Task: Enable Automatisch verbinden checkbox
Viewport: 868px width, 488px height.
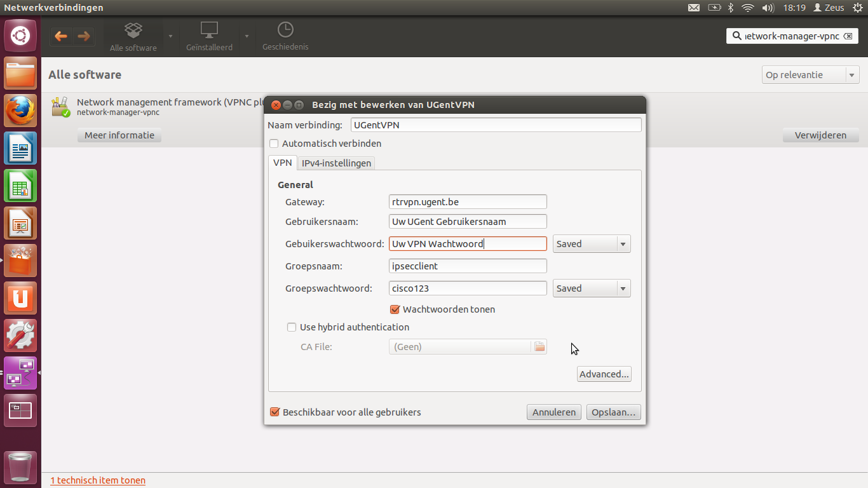Action: pos(275,144)
